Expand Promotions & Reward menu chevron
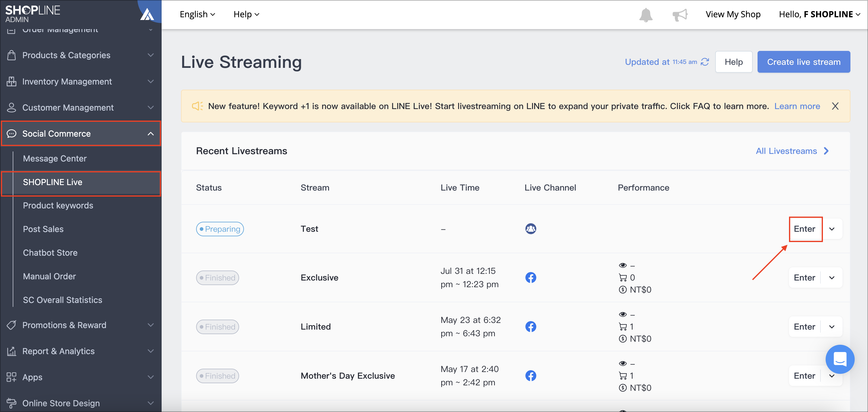The image size is (868, 412). [151, 325]
